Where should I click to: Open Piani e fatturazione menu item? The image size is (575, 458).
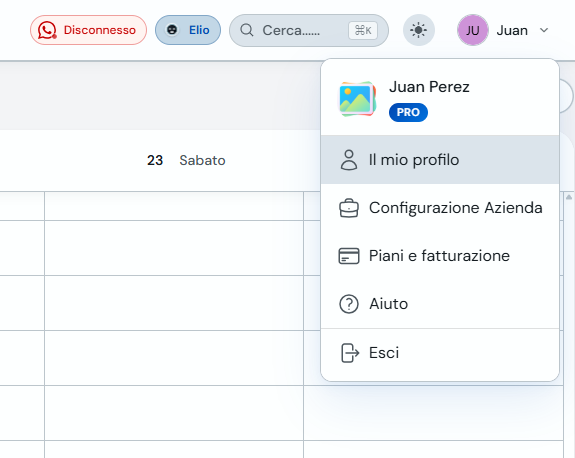[440, 256]
